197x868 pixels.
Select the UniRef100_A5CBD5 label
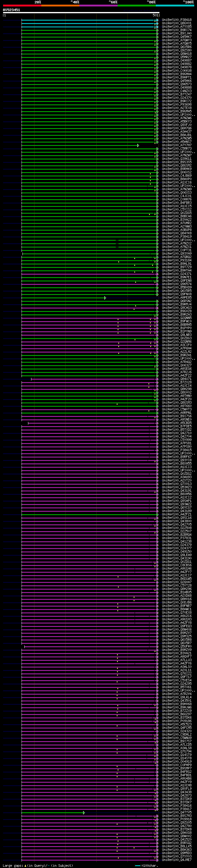(x=177, y=423)
